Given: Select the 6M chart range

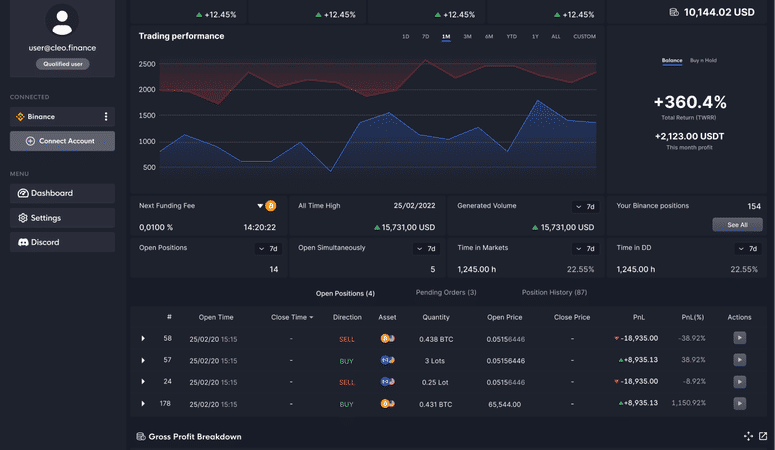Looking at the screenshot, I should (489, 37).
